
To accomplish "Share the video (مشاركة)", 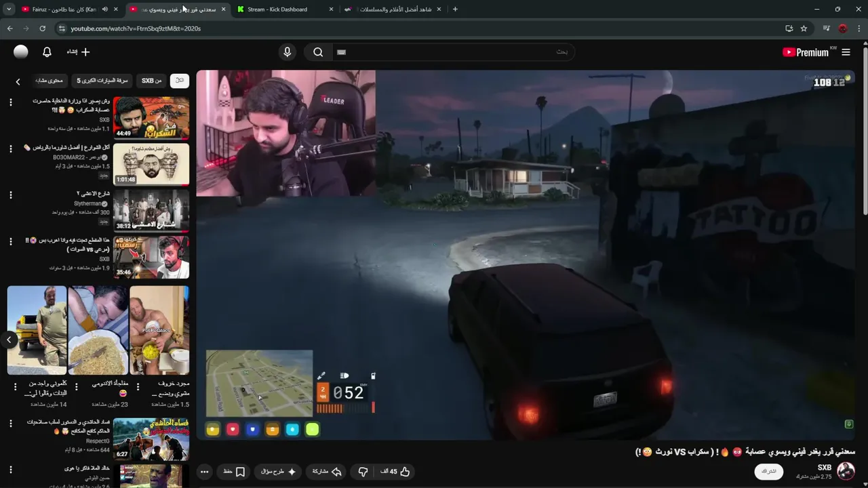I will click(327, 472).
